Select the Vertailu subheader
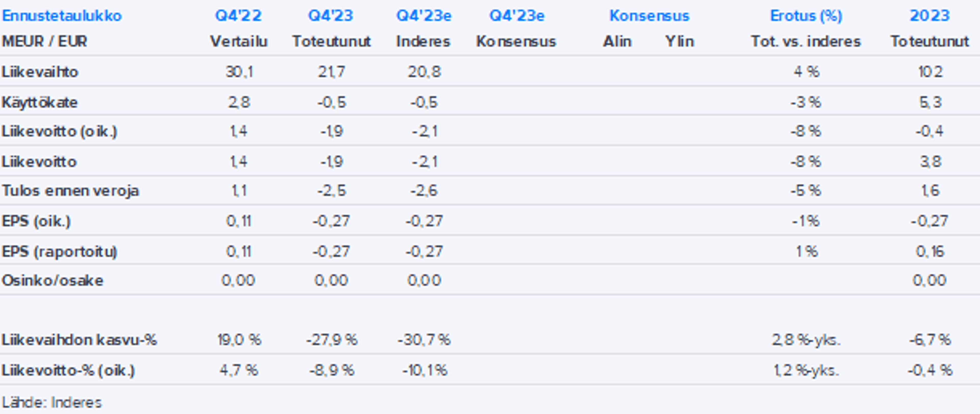The width and height of the screenshot is (980, 414). (x=239, y=42)
